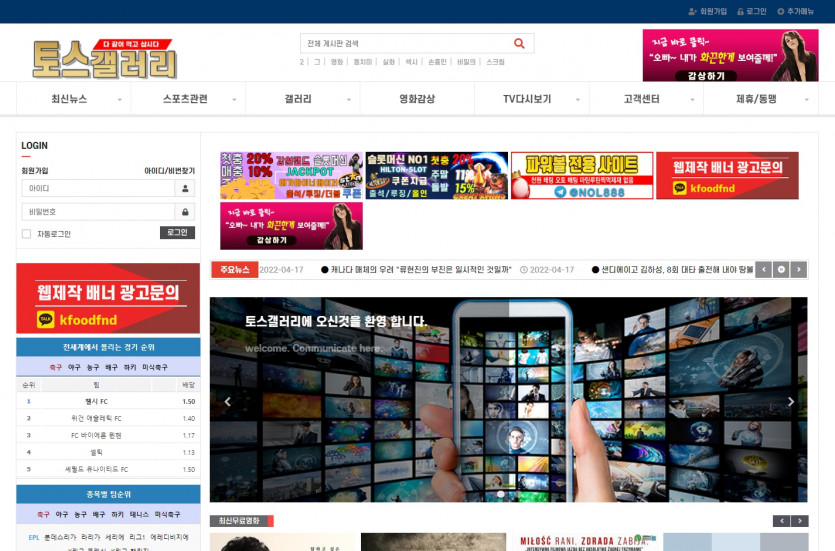
Task: Open the 영화감상 menu item
Action: click(417, 99)
